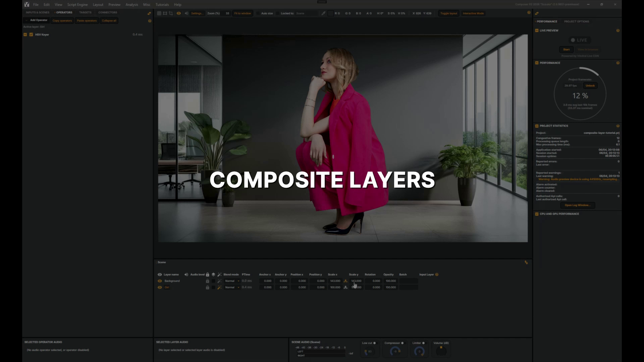The image size is (644, 362).
Task: Enable Auto size checkbox
Action: point(258,13)
